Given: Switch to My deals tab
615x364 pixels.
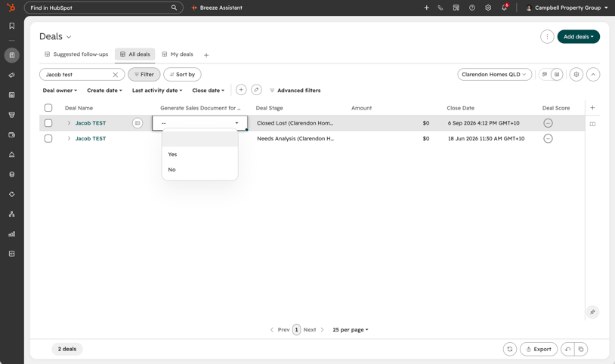Looking at the screenshot, I should 178,54.
